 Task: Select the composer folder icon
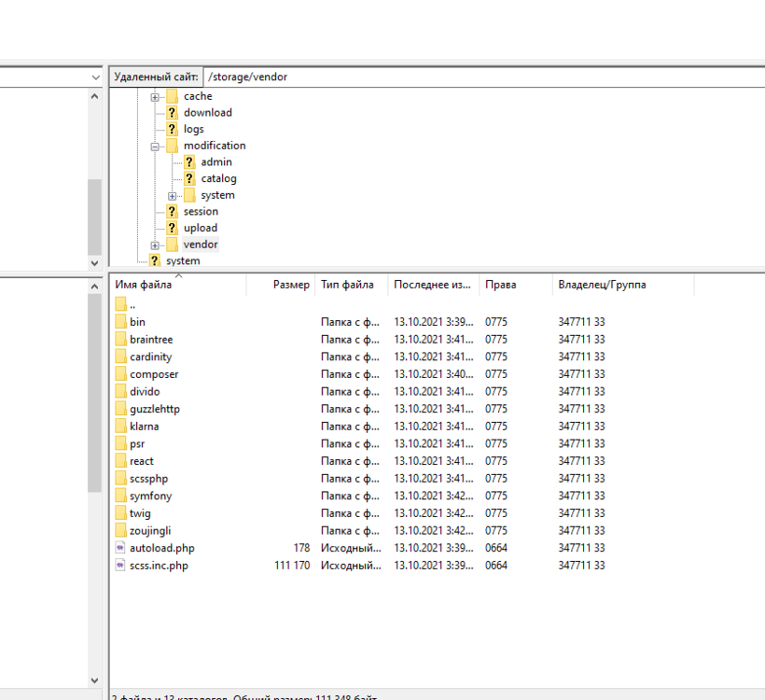(x=122, y=373)
